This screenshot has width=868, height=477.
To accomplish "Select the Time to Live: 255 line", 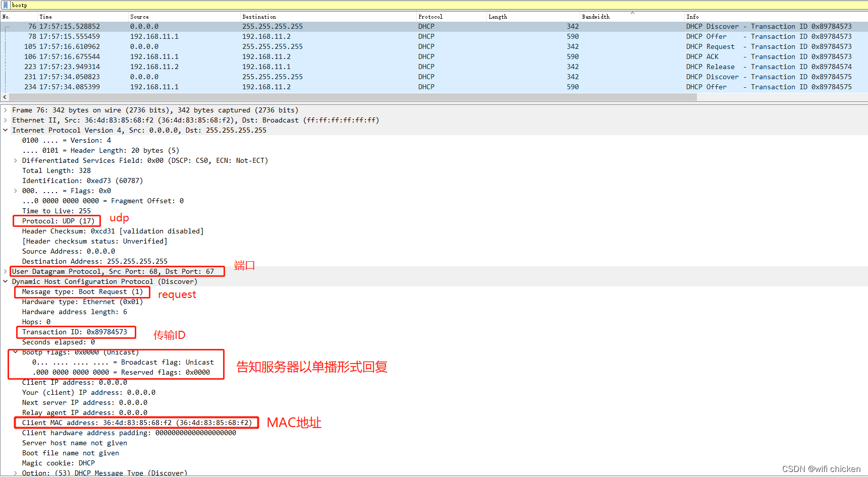I will point(57,211).
